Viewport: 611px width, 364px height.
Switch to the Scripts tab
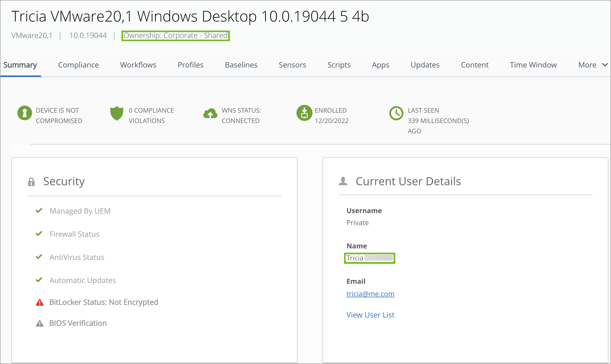click(x=339, y=65)
